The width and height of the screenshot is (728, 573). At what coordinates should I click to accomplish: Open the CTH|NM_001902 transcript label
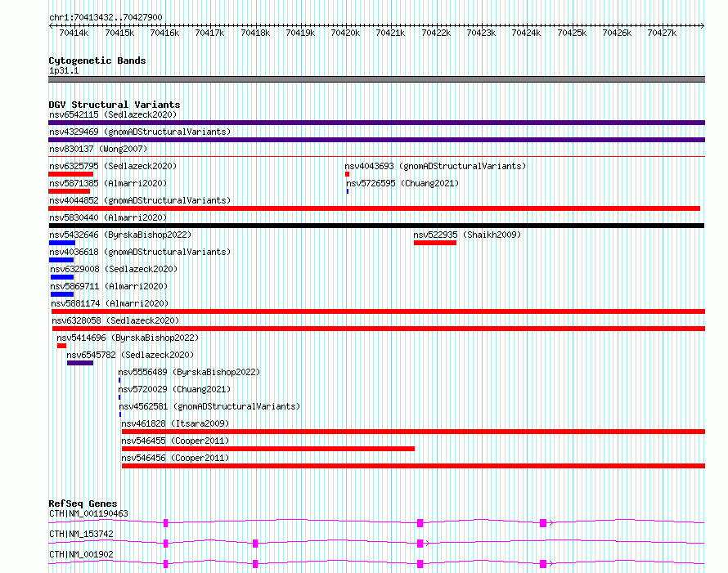click(81, 554)
